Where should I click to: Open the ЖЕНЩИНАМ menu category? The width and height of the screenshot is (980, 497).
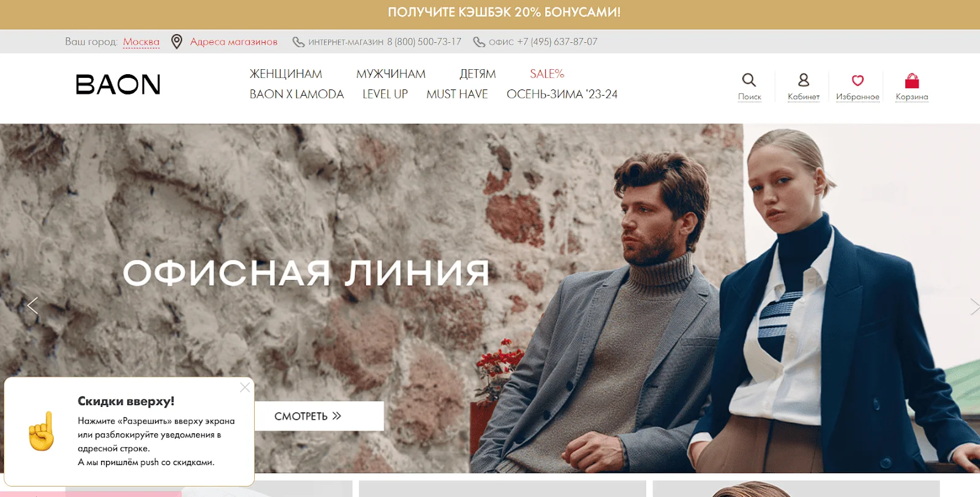(285, 74)
